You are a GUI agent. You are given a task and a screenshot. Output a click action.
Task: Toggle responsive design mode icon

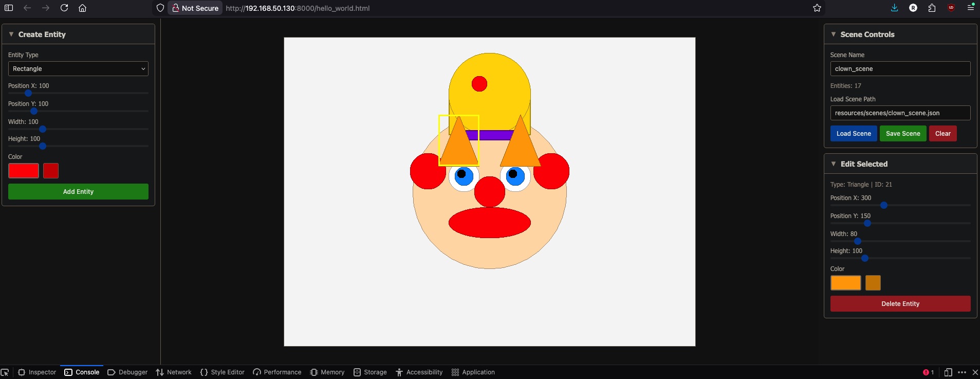tap(948, 372)
